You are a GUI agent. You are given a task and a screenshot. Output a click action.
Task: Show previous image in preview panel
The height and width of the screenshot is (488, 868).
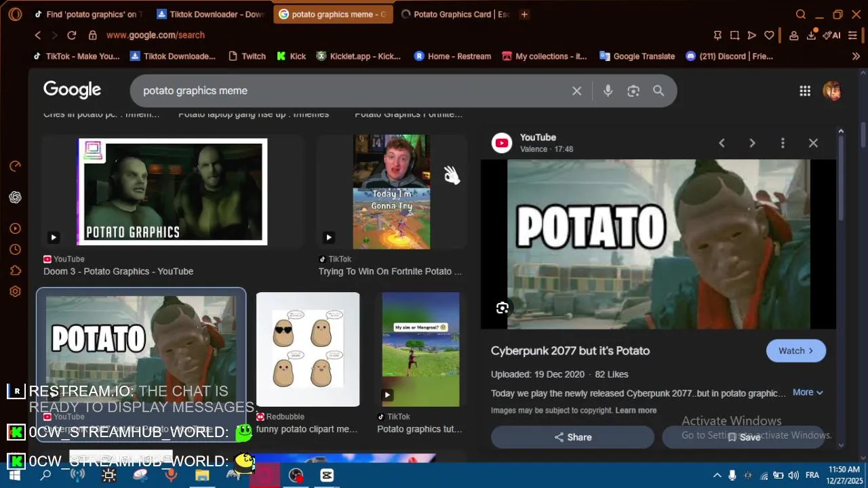coord(722,143)
